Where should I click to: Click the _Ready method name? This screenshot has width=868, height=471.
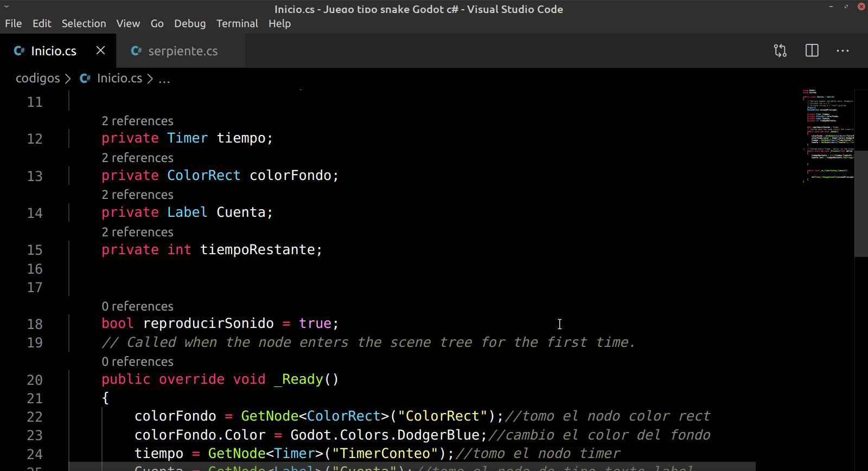298,379
